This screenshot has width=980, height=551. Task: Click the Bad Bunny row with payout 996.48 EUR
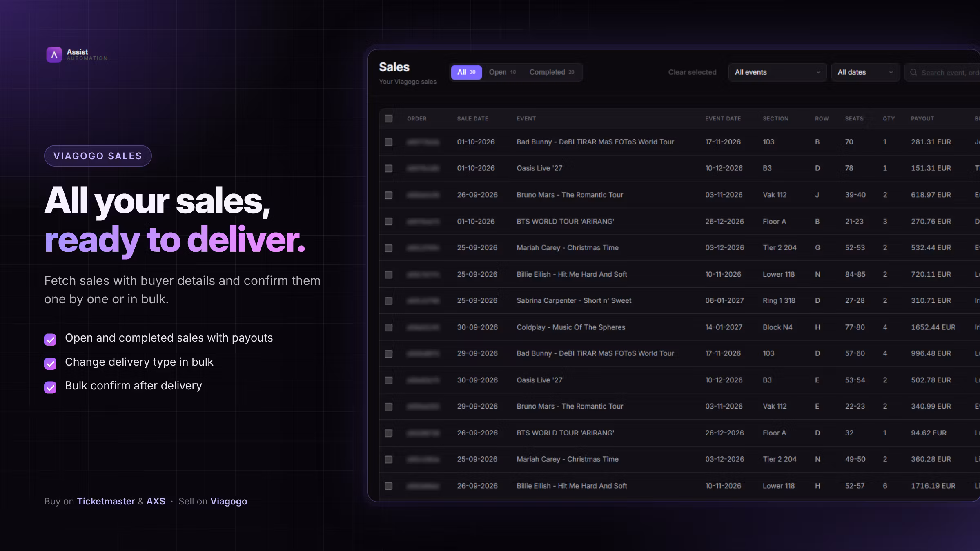[679, 353]
